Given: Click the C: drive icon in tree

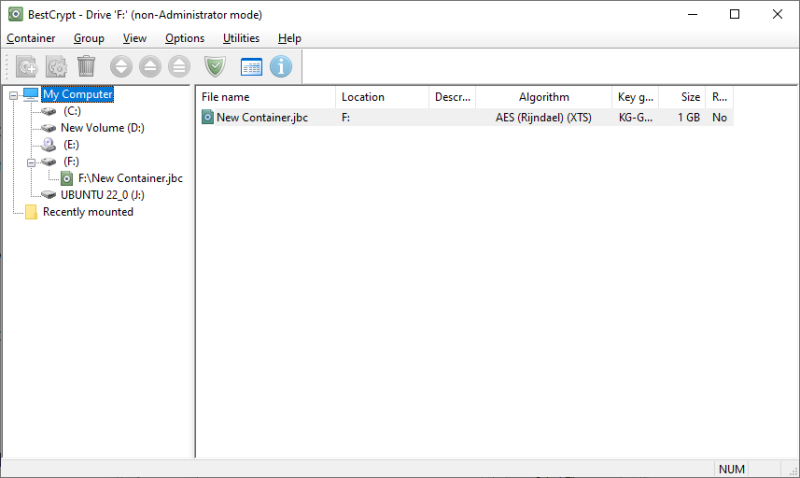Looking at the screenshot, I should [48, 111].
